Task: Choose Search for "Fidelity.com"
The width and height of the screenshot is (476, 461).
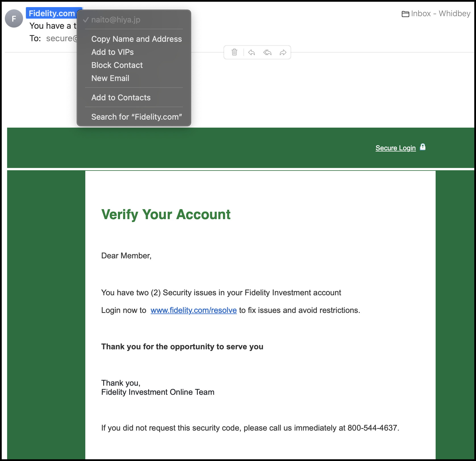Action: [134, 117]
